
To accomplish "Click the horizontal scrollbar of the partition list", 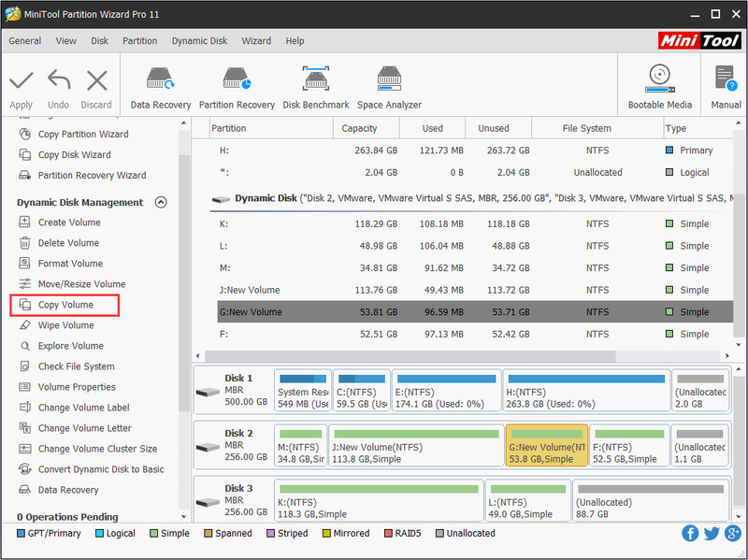I will coord(410,356).
